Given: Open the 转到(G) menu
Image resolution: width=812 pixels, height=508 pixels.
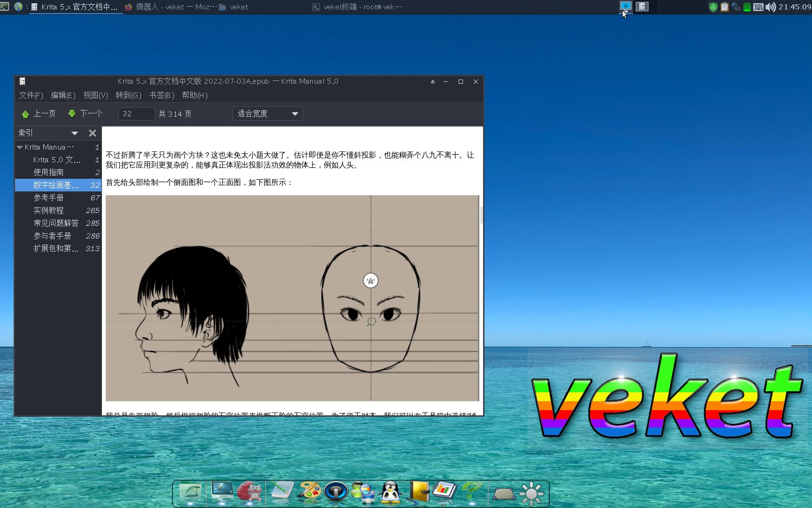Looking at the screenshot, I should 128,95.
